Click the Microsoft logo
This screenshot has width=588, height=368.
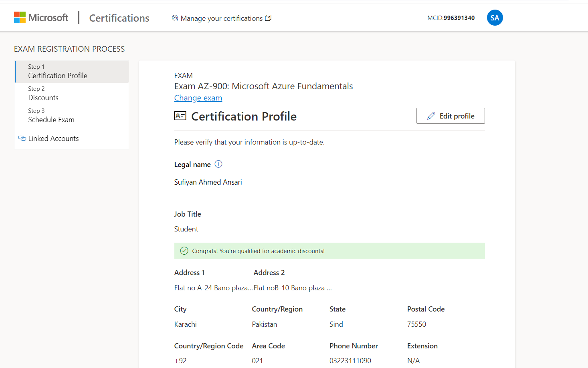[40, 17]
